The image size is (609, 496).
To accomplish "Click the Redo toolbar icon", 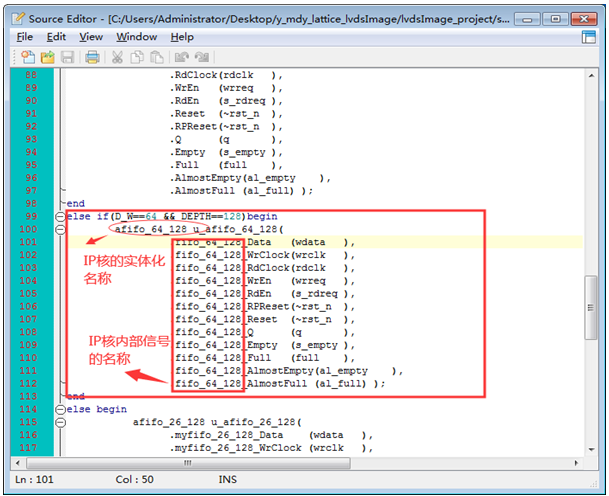I will tap(202, 57).
